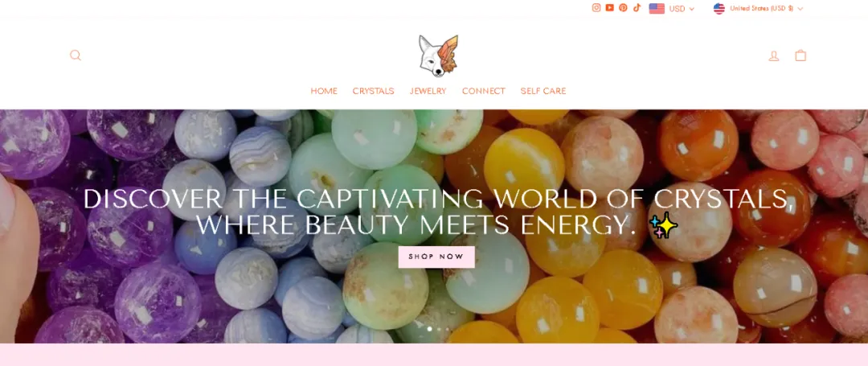Switch to the second slideshow dot
This screenshot has width=868, height=366.
[439, 329]
